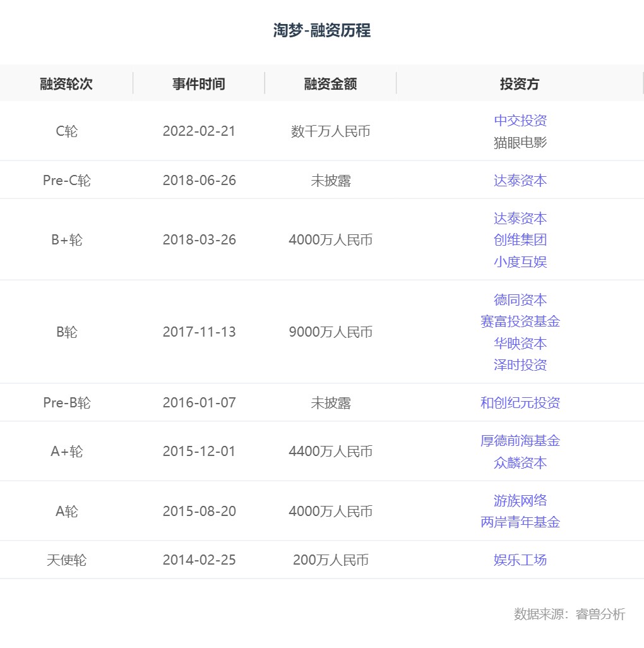
Task: Select the Pre-B轮 round cell
Action: 66,402
